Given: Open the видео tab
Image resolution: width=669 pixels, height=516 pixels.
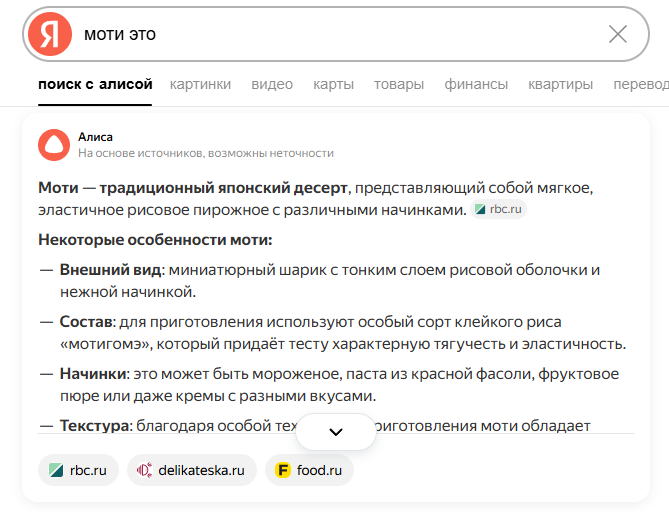Looking at the screenshot, I should 272,84.
